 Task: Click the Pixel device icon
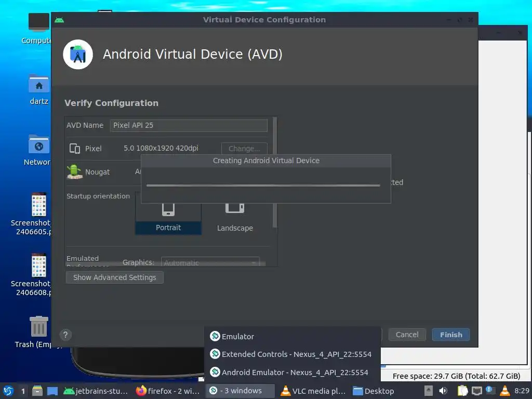pos(75,149)
